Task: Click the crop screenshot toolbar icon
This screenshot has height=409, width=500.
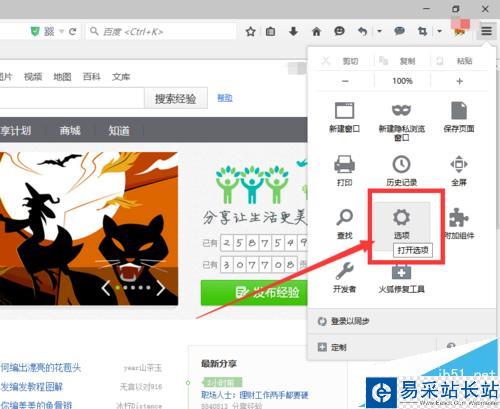Action: pyautogui.click(x=422, y=32)
